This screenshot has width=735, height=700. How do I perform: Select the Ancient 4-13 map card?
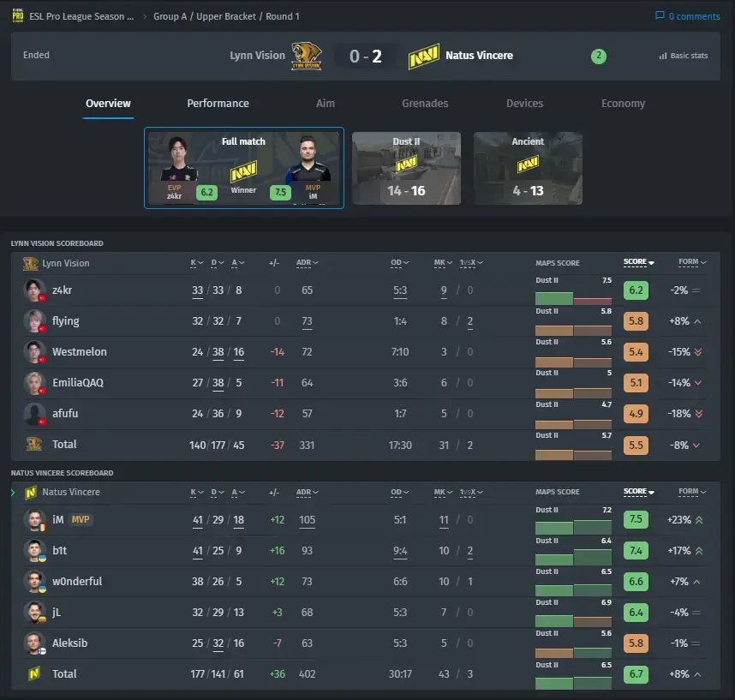528,168
